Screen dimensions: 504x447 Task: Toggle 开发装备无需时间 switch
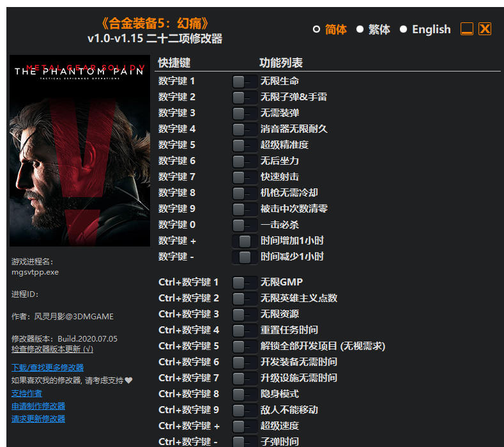245,363
